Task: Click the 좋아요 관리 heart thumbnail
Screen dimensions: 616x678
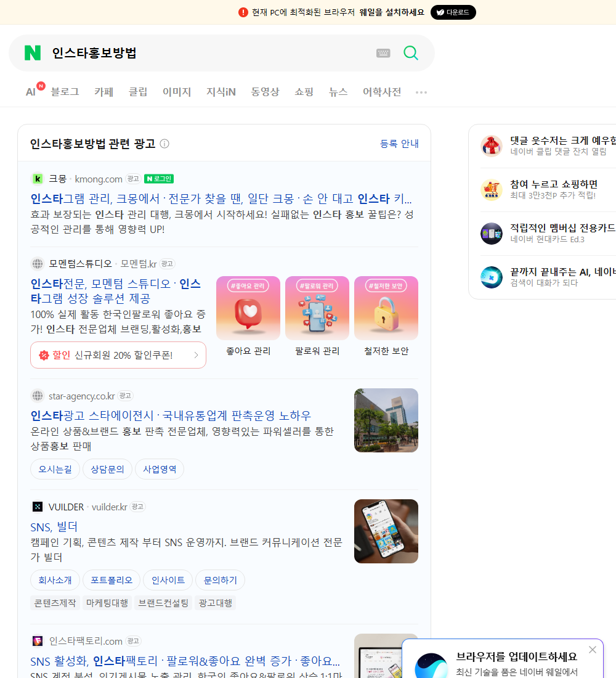Action: point(248,308)
